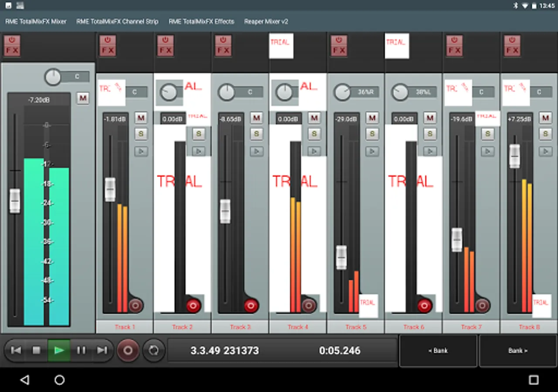Mute Track 3
558x392 pixels.
click(x=256, y=118)
